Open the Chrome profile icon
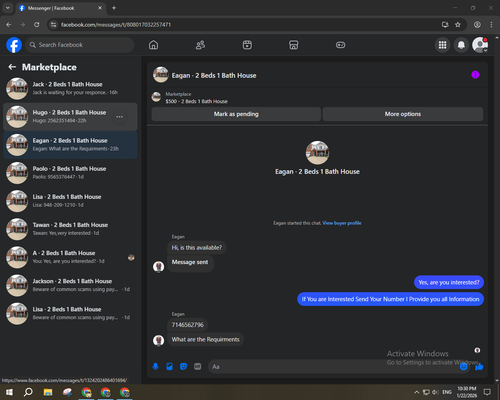The image size is (500, 400). pyautogui.click(x=477, y=25)
